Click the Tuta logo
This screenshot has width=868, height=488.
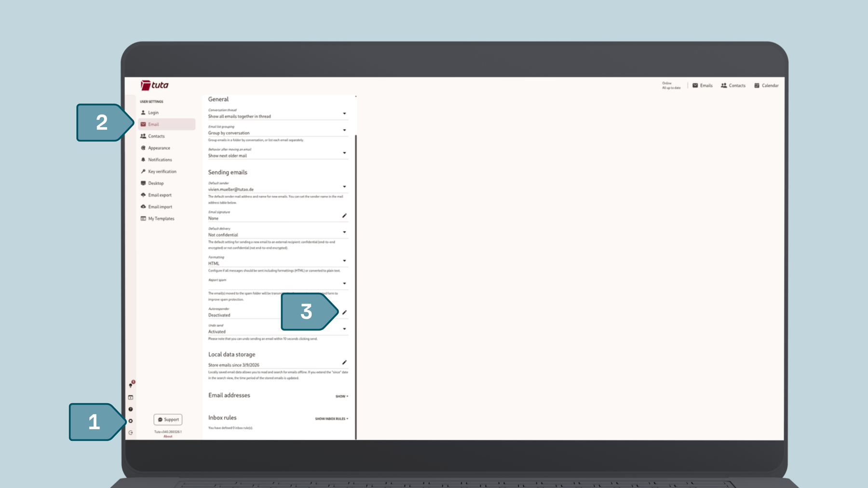click(154, 85)
